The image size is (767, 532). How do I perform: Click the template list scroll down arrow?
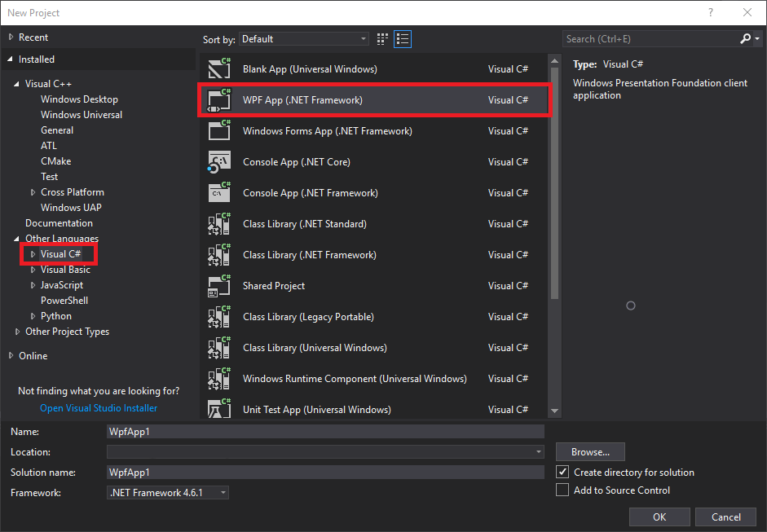click(554, 411)
